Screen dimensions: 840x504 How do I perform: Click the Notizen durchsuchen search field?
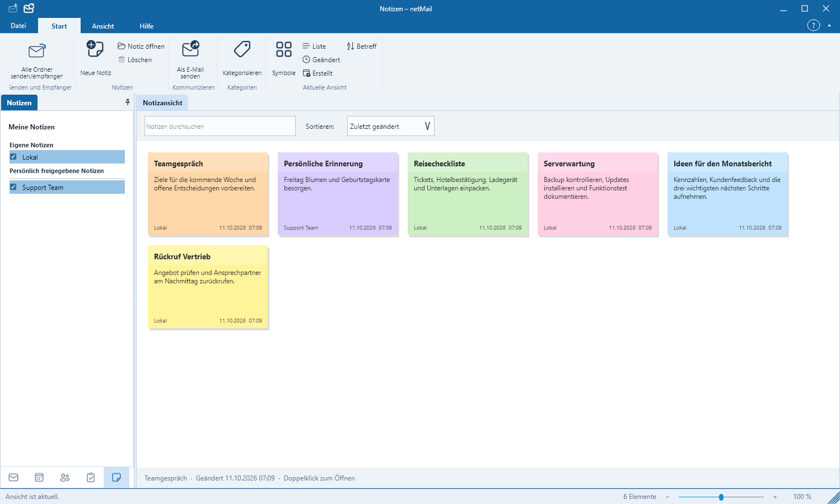click(x=220, y=126)
